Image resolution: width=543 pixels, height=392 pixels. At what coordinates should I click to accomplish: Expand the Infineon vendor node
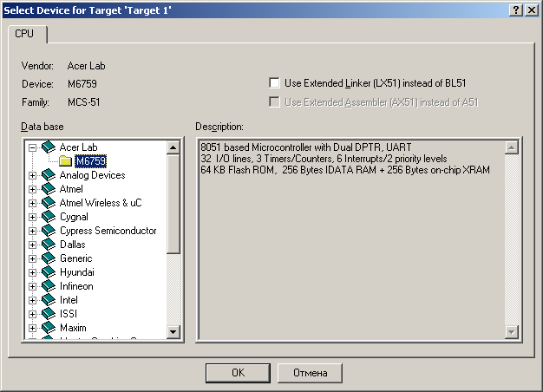(x=33, y=286)
